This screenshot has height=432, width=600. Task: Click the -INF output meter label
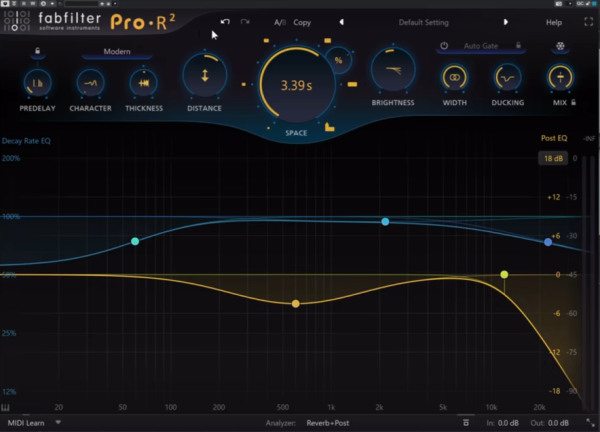pos(589,139)
